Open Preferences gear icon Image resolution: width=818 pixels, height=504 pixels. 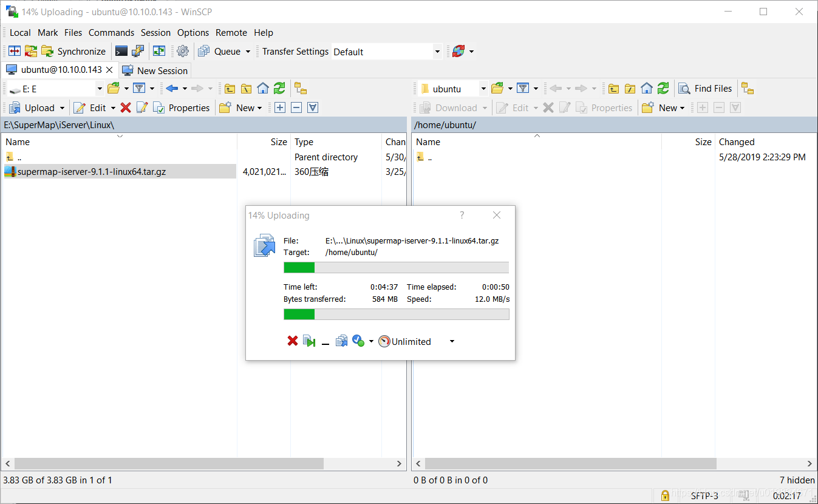click(x=183, y=52)
